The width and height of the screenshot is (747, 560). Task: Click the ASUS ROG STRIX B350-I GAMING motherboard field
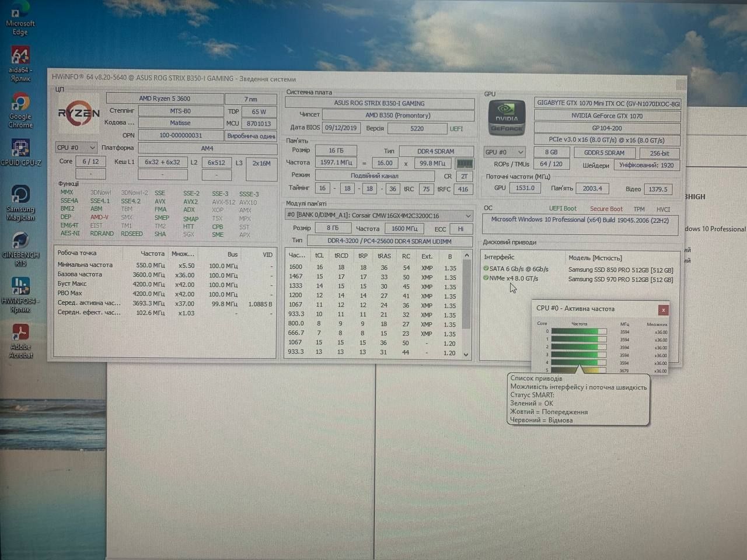[379, 103]
